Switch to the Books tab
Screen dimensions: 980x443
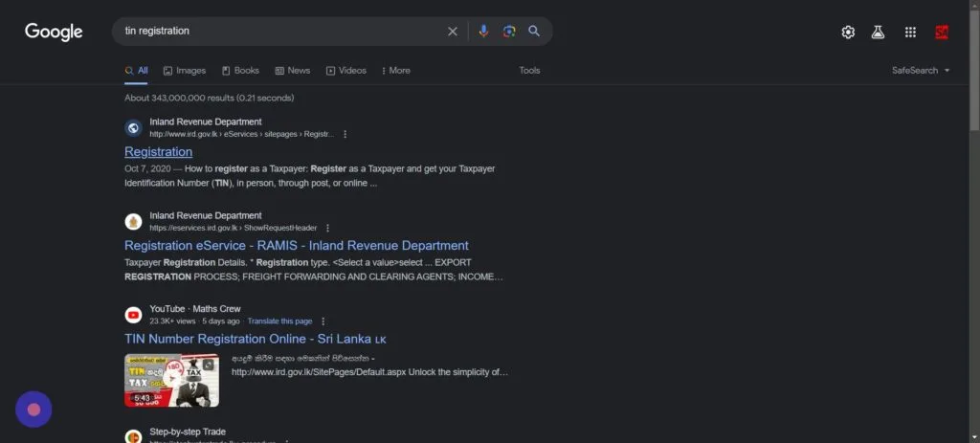(x=240, y=71)
